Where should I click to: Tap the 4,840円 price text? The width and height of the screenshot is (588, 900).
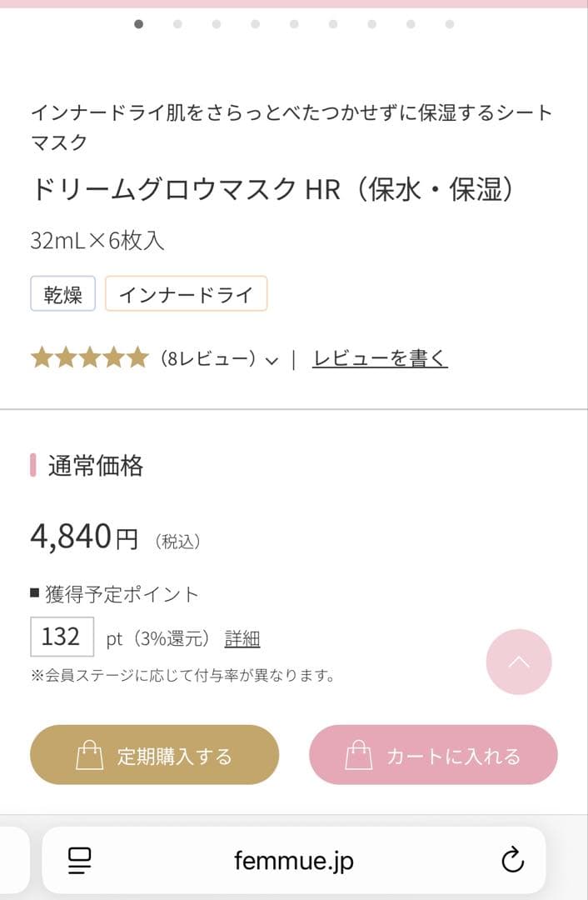pyautogui.click(x=83, y=537)
